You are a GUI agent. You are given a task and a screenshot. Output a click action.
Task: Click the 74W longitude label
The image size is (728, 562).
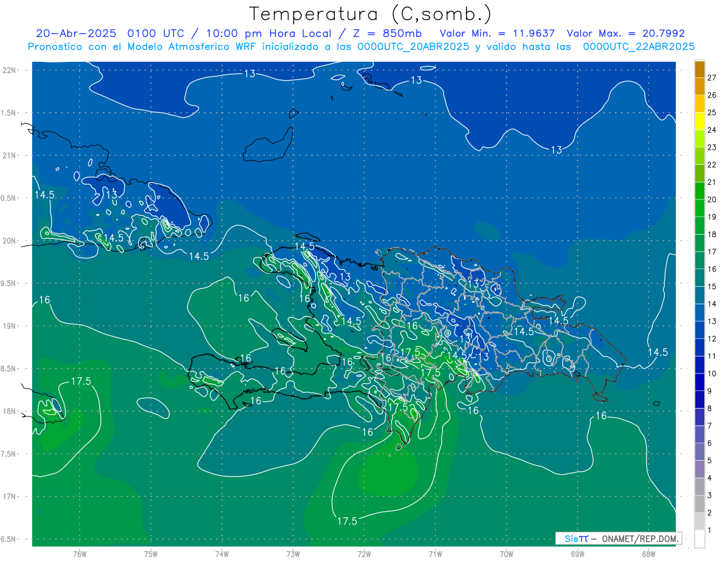pos(222,554)
